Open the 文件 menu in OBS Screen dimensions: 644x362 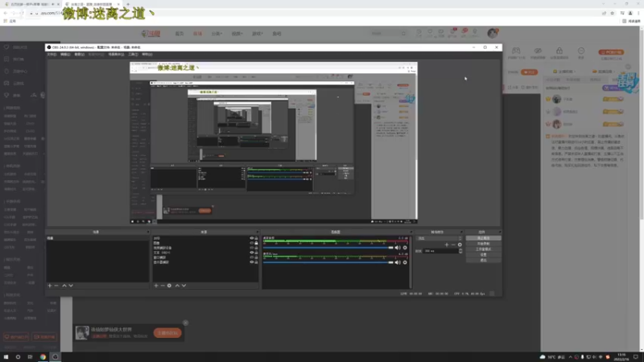pyautogui.click(x=52, y=54)
